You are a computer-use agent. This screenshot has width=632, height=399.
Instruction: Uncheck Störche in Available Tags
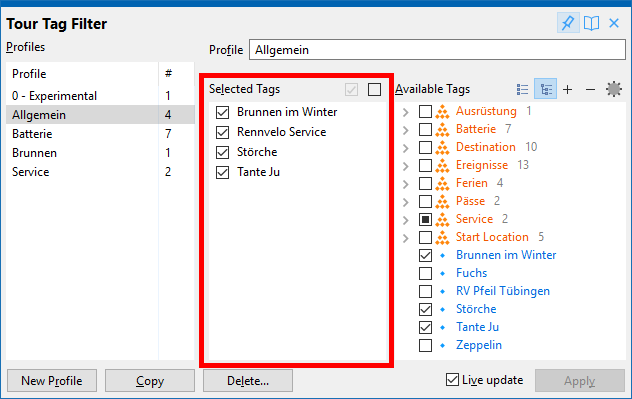(x=425, y=310)
